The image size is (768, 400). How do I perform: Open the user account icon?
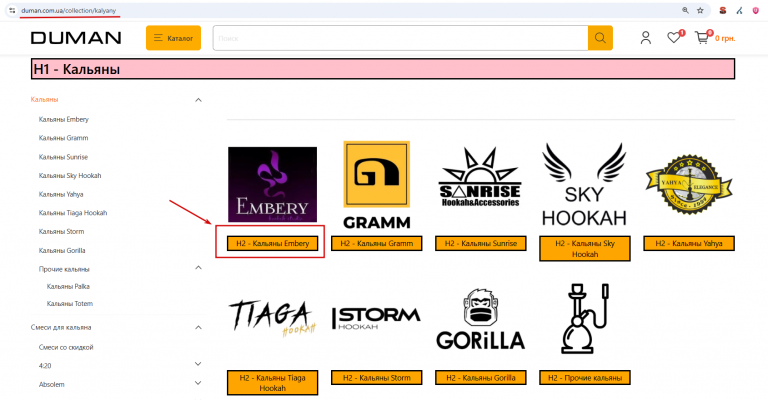click(x=646, y=38)
